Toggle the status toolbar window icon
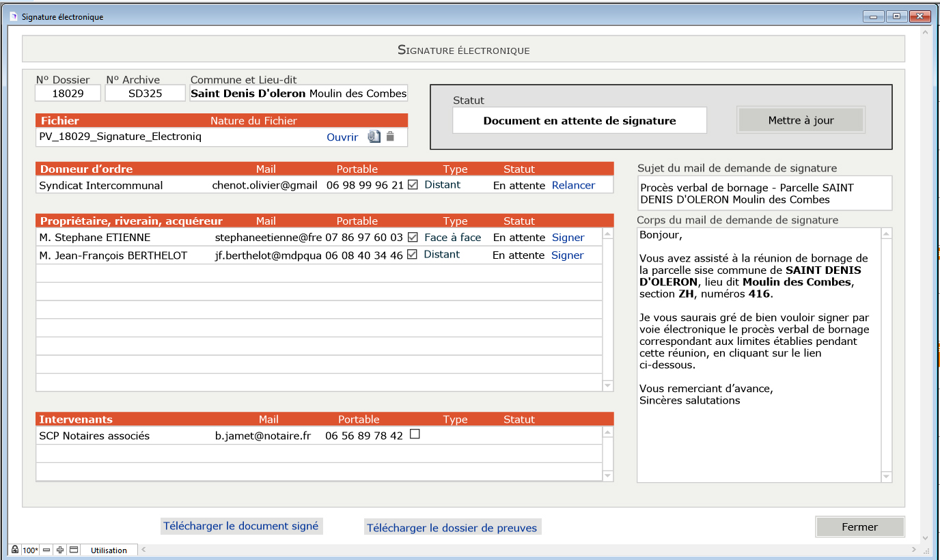Viewport: 940px width, 560px height. point(74,550)
